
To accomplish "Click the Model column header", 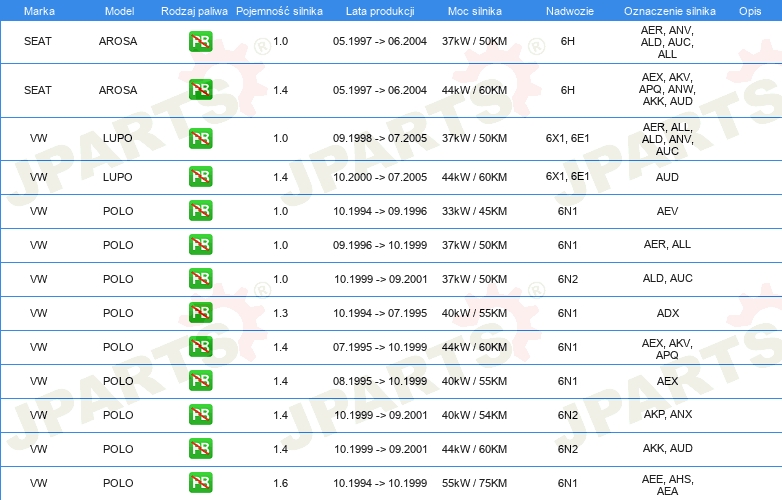I will pos(118,10).
